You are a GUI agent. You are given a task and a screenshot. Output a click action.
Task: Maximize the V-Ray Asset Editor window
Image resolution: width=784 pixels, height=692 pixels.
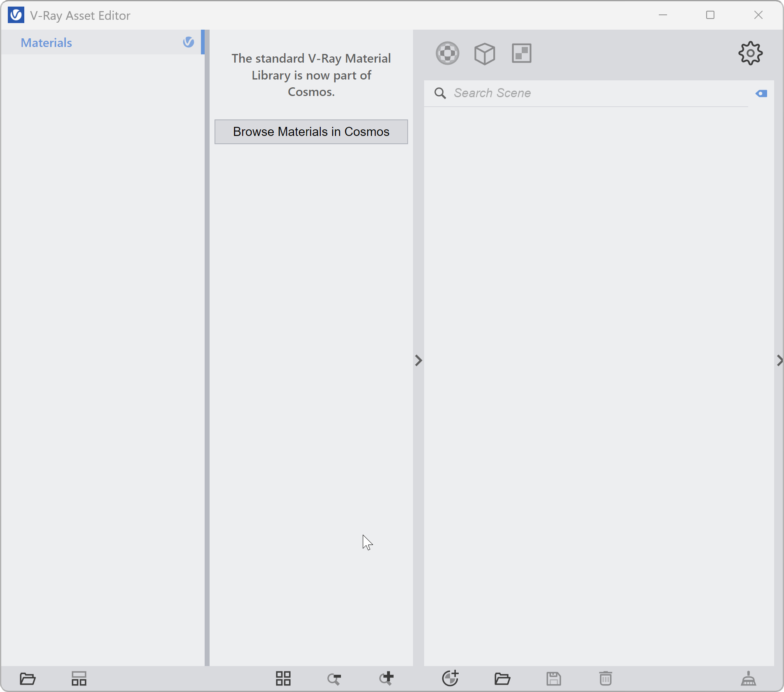coord(710,15)
